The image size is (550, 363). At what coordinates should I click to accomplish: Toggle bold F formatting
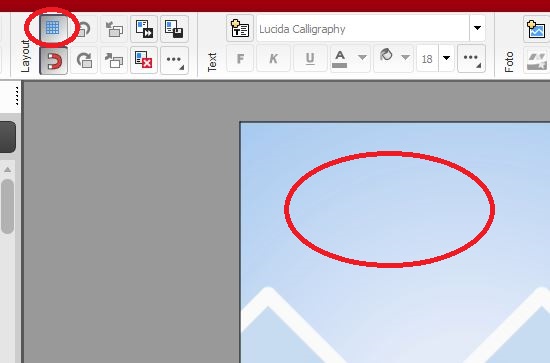click(240, 59)
